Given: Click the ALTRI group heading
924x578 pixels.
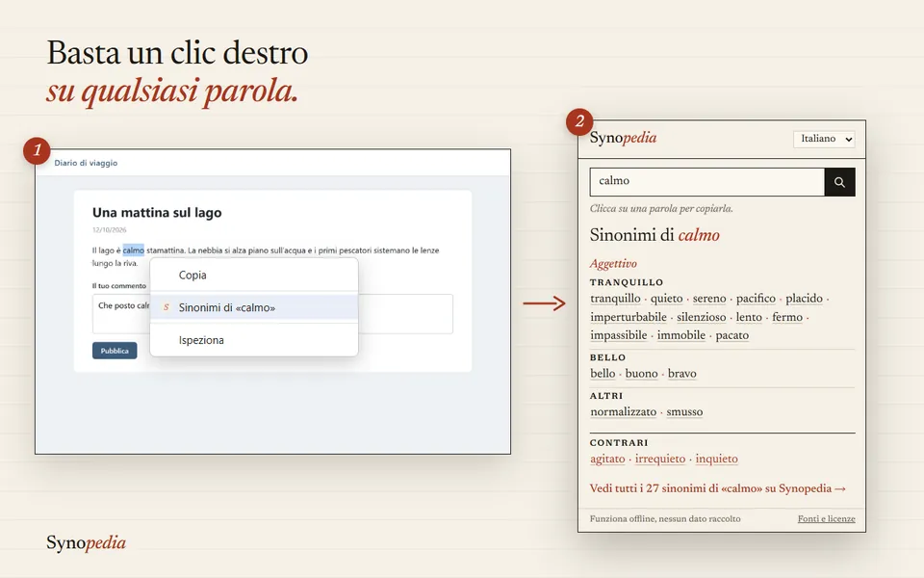Looking at the screenshot, I should pyautogui.click(x=606, y=396).
